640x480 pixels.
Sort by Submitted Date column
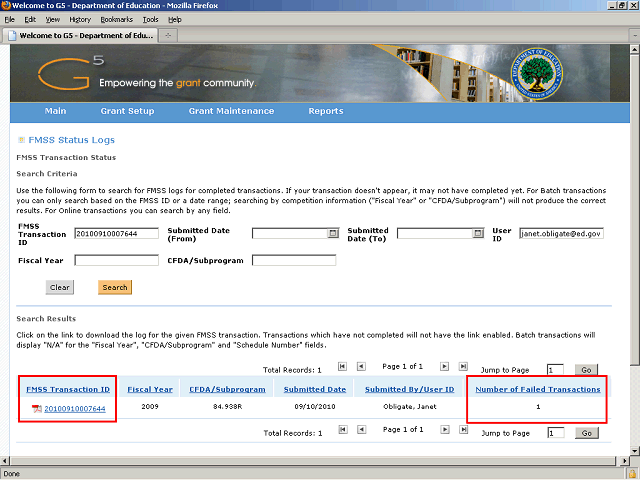click(x=315, y=389)
